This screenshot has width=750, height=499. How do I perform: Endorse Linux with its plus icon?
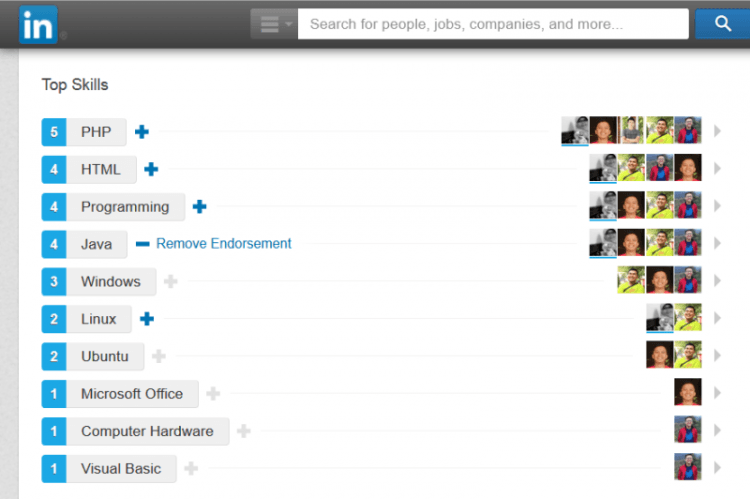tap(147, 319)
